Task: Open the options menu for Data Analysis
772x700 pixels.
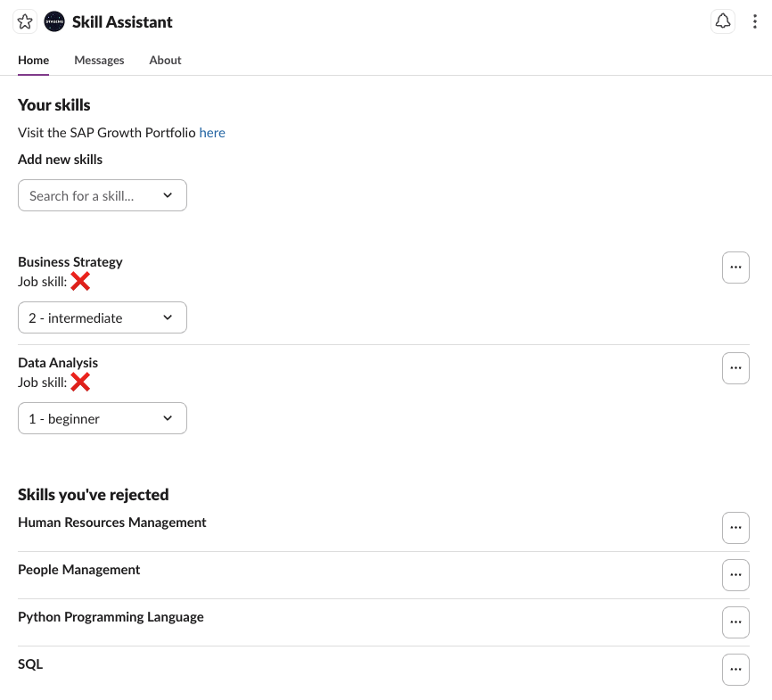Action: [735, 368]
